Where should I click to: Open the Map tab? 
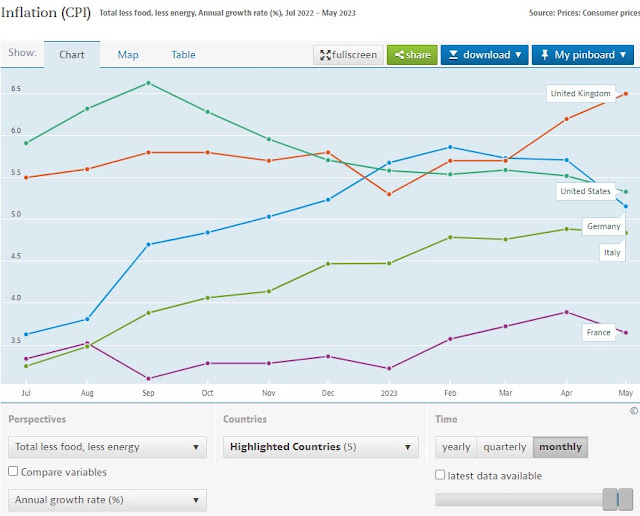coord(128,55)
